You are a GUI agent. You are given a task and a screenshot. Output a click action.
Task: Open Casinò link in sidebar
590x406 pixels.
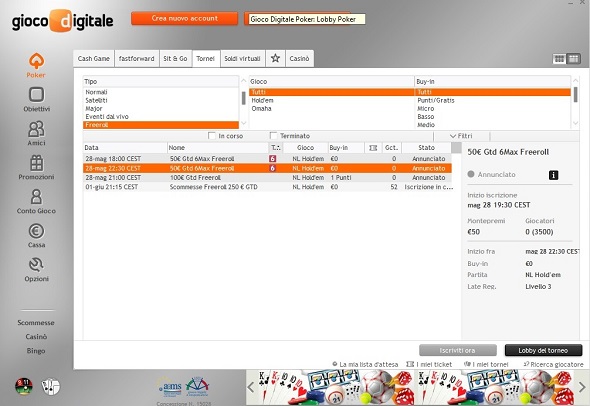coord(36,337)
